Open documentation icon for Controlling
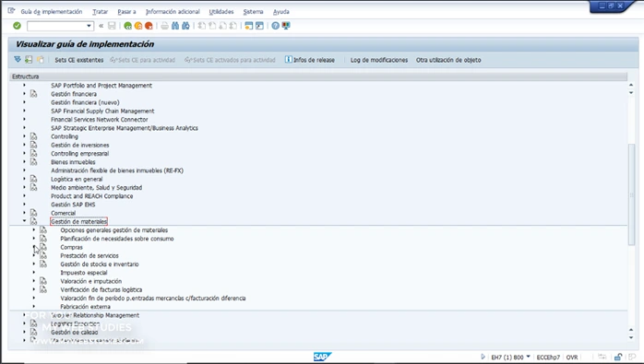The height and width of the screenshot is (364, 644). [x=34, y=136]
